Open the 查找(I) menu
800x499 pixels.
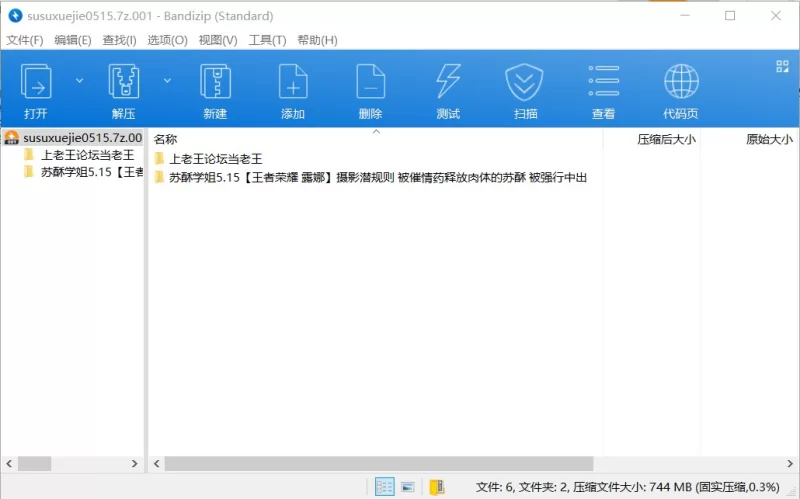click(119, 40)
